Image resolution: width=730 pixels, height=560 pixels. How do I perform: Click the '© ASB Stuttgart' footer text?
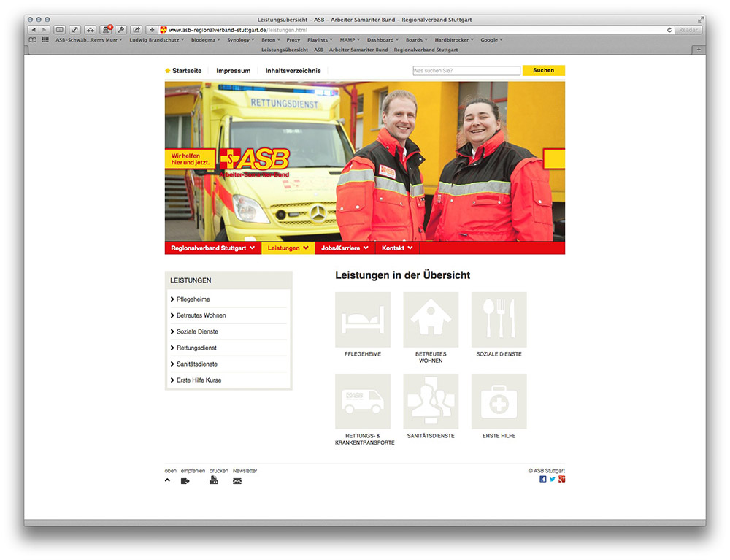click(x=547, y=471)
